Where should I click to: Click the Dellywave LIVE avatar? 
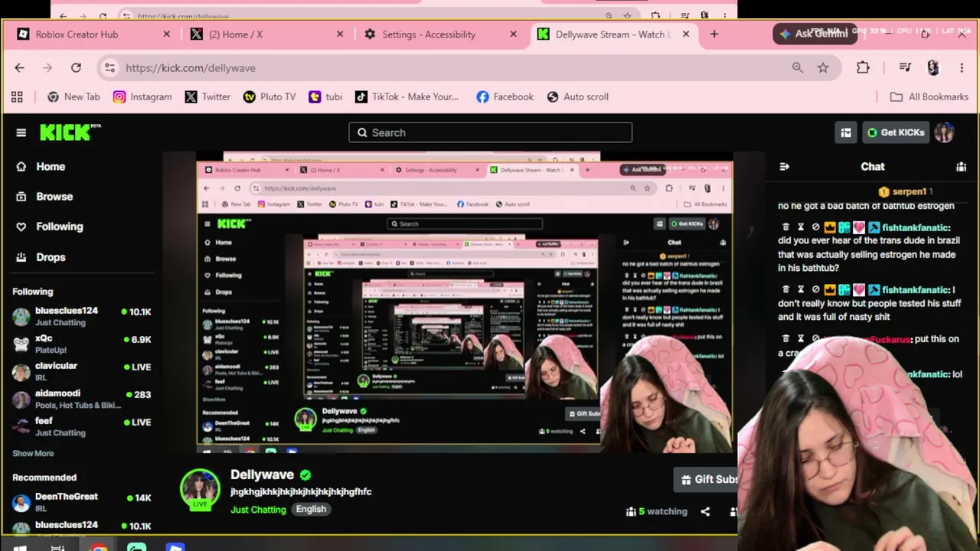pos(200,490)
